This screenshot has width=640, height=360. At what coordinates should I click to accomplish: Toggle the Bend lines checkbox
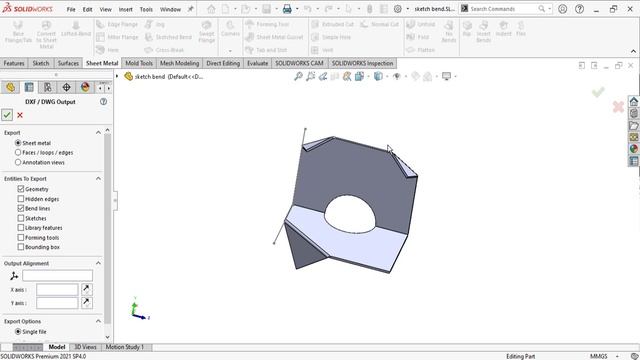tap(21, 208)
